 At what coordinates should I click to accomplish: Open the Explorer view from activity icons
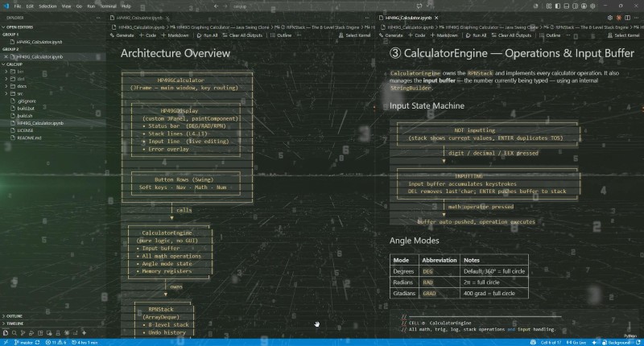(x=6, y=333)
